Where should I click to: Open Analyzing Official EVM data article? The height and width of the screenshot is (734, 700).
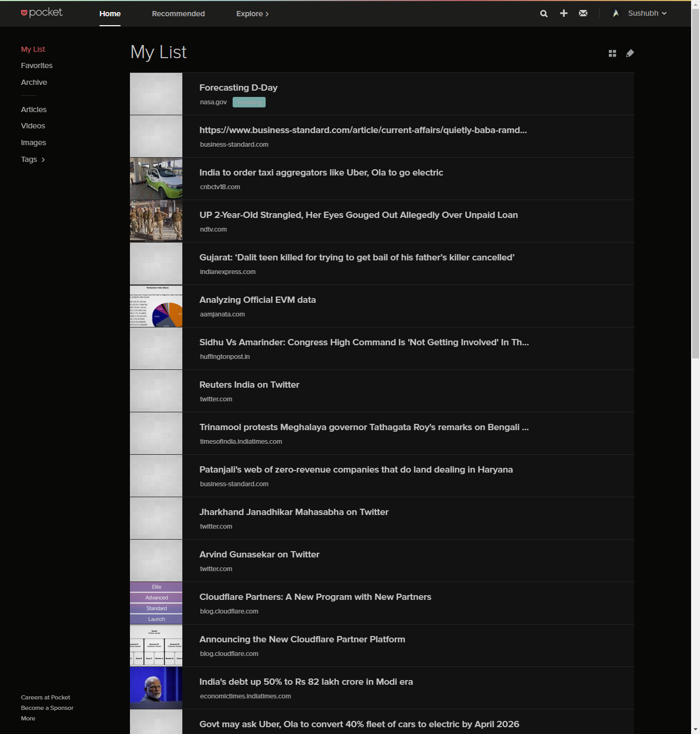click(x=258, y=300)
